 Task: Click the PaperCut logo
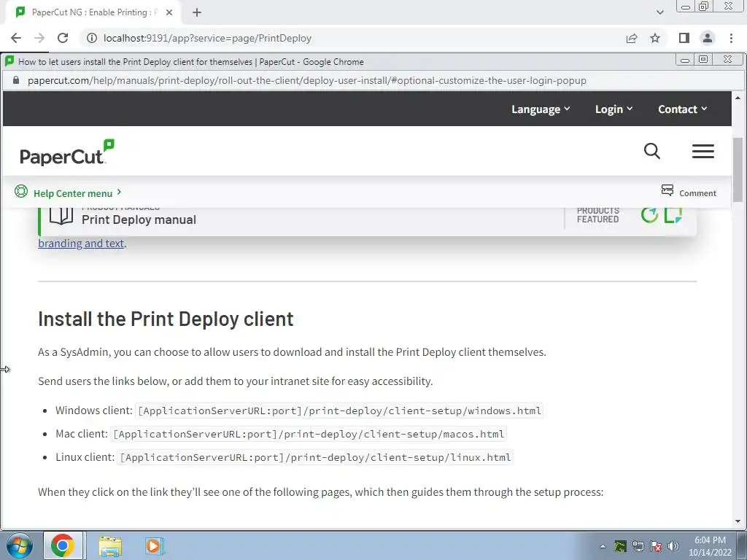[x=67, y=152]
